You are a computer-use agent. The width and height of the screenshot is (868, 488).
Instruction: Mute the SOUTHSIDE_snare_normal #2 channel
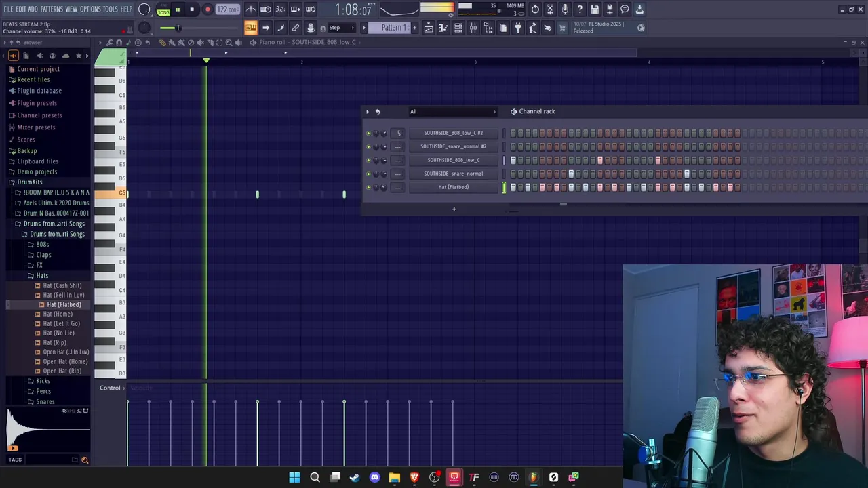pyautogui.click(x=368, y=147)
